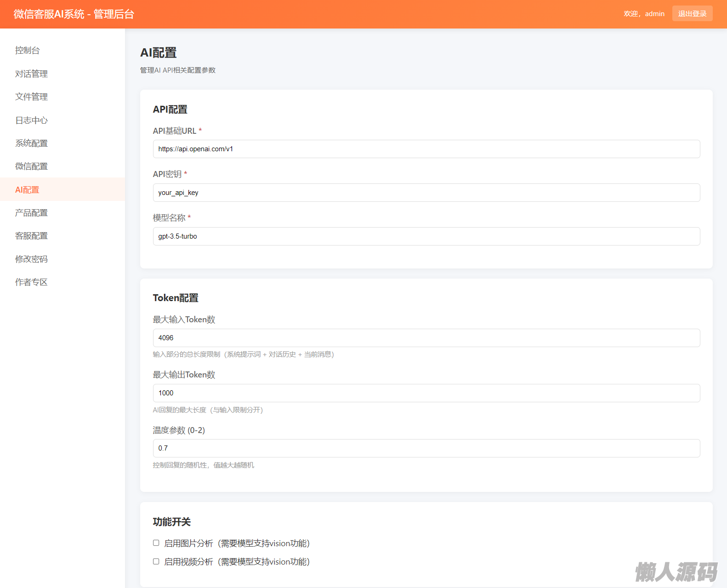Focus the 最大输出Token数 field
This screenshot has height=588, width=727.
click(426, 393)
